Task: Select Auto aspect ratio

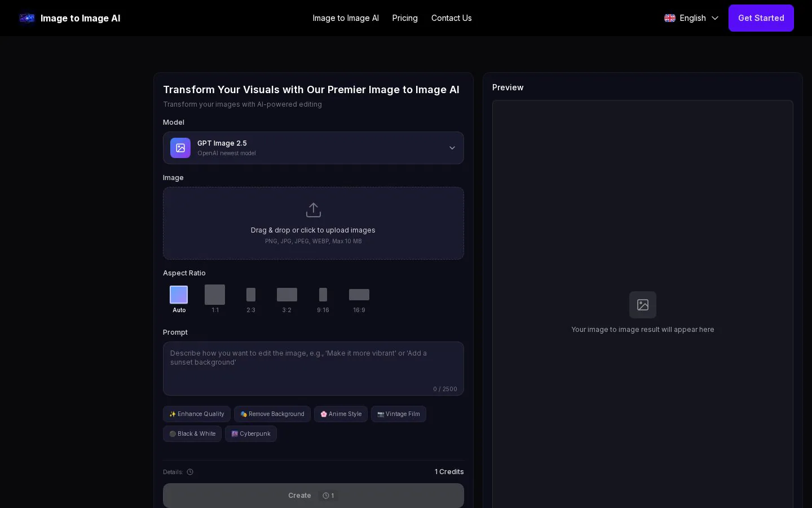Action: coord(179,299)
